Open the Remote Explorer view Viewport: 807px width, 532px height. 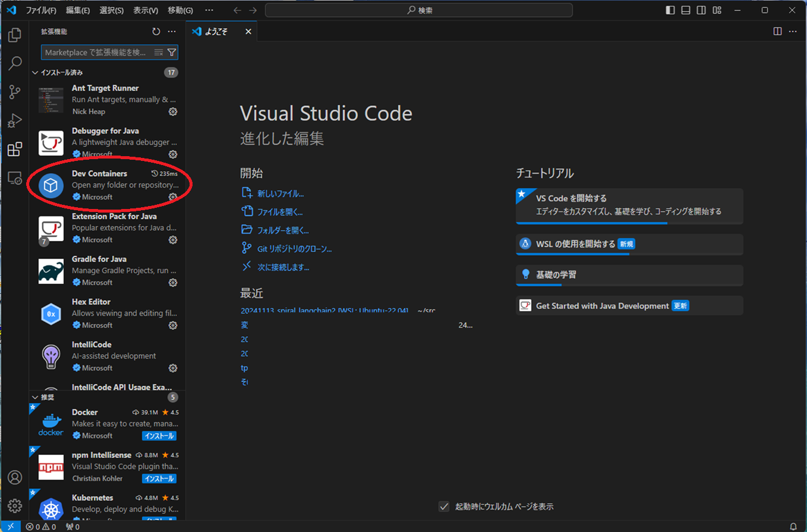pos(15,178)
